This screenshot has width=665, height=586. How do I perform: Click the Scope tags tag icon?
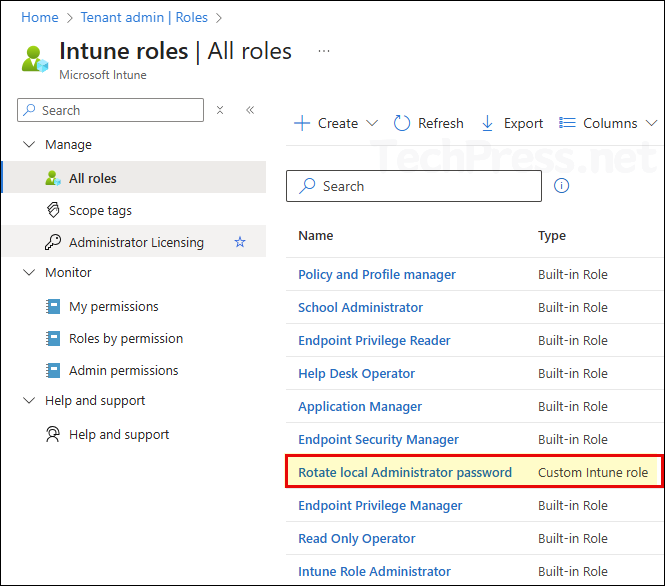(53, 210)
